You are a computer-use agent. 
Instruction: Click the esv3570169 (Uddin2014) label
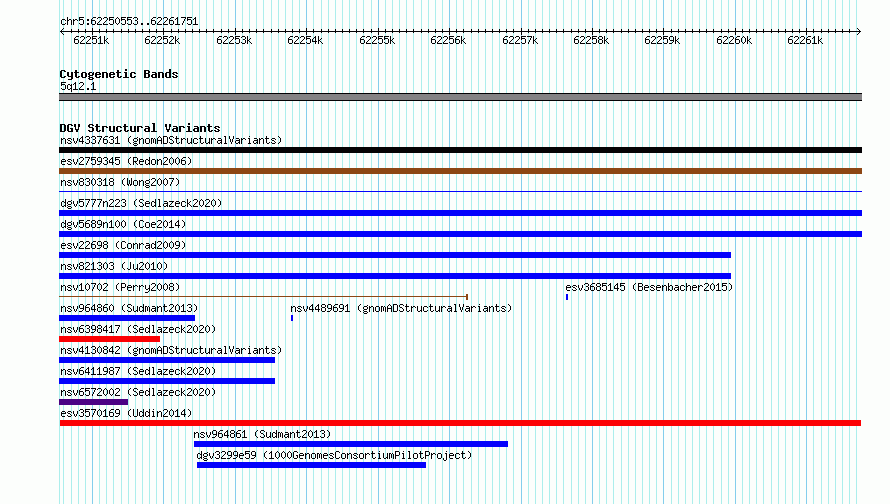[x=126, y=413]
